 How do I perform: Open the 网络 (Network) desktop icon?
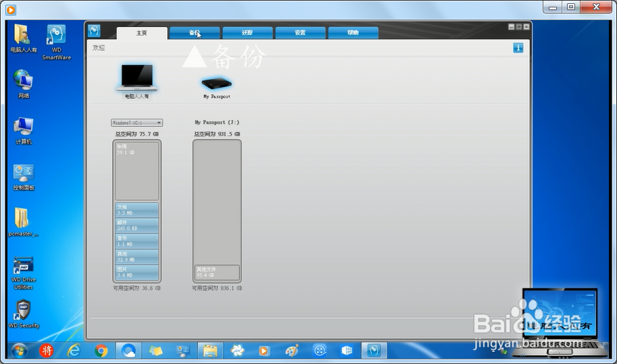coord(23,84)
